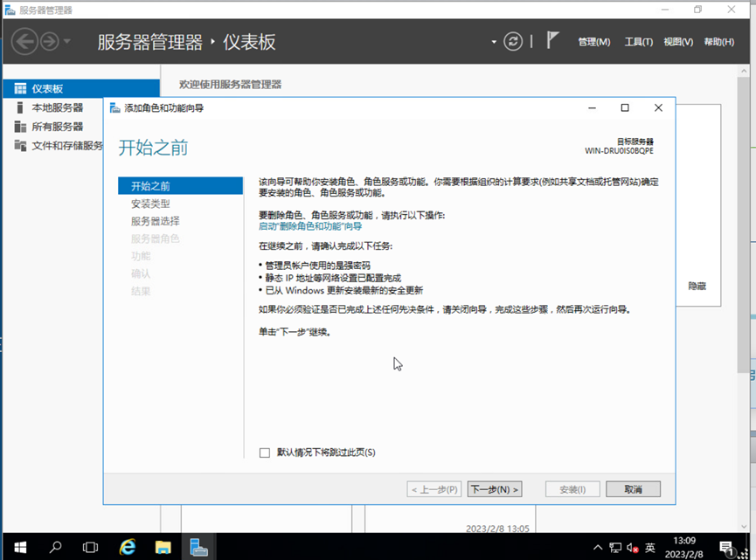Image resolution: width=756 pixels, height=560 pixels.
Task: Open the 管理(M) menu
Action: pyautogui.click(x=594, y=42)
